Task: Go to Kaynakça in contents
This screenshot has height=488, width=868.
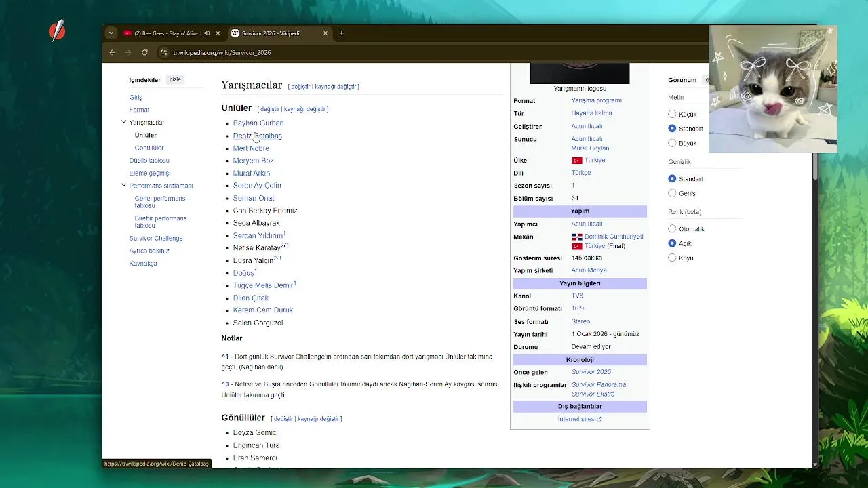Action: coord(143,264)
